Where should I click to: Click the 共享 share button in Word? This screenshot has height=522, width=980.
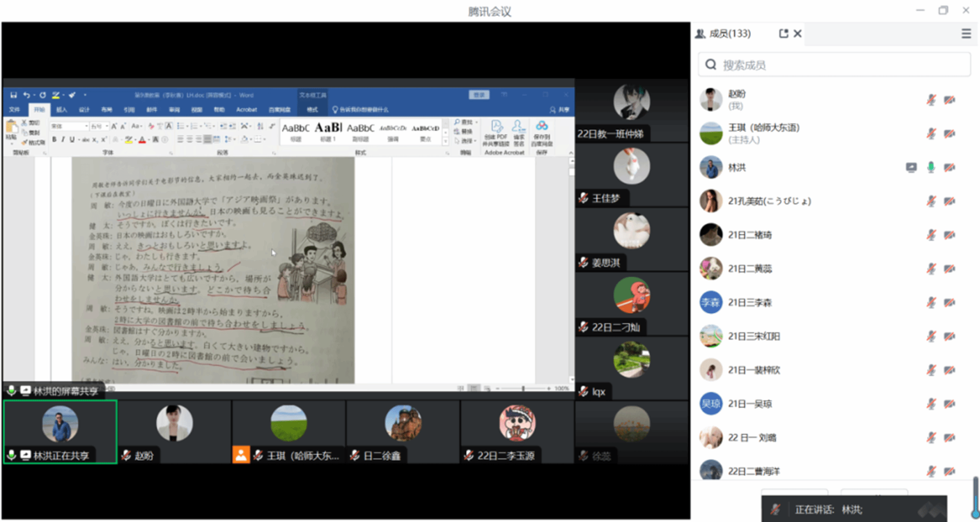point(559,110)
